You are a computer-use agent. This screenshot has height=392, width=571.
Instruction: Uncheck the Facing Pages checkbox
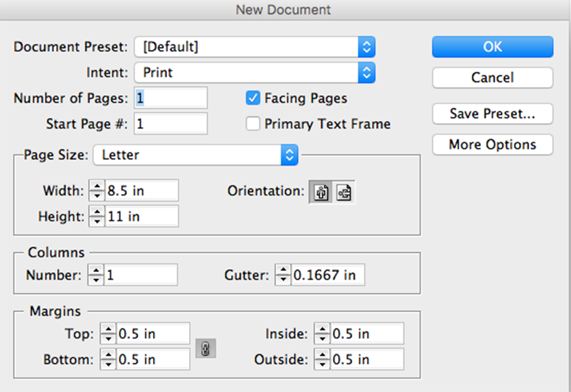coord(253,98)
